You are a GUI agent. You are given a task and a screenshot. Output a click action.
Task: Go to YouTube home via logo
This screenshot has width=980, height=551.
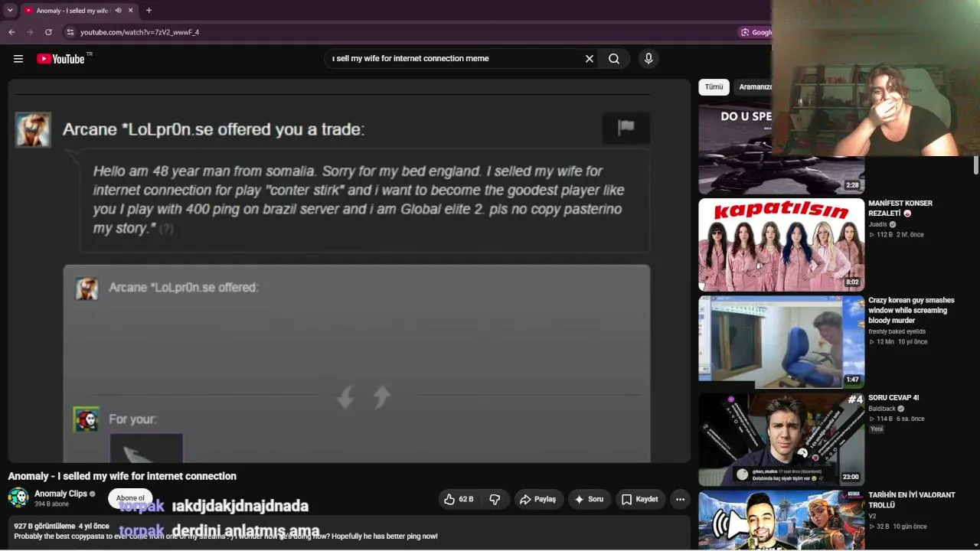(x=60, y=59)
